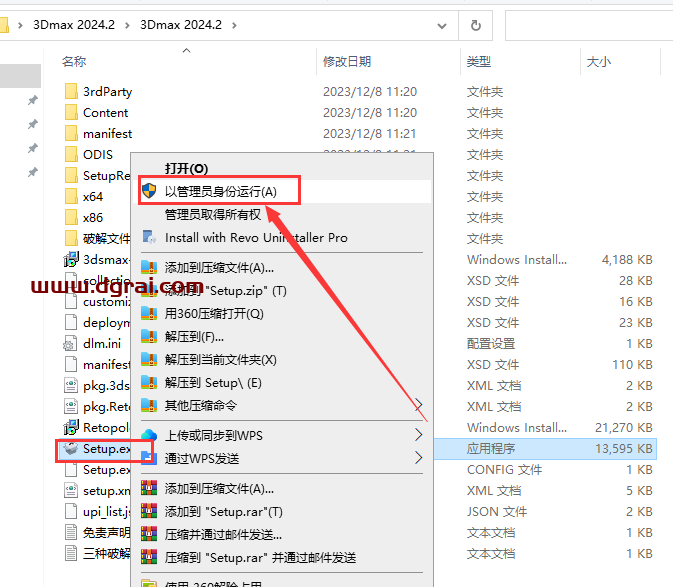Sort by the 类型 column header

[x=479, y=61]
